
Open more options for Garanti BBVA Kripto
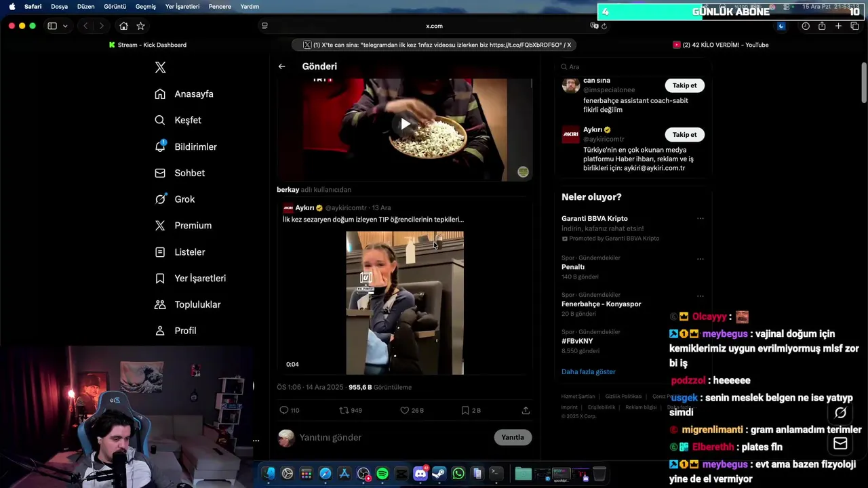point(701,218)
